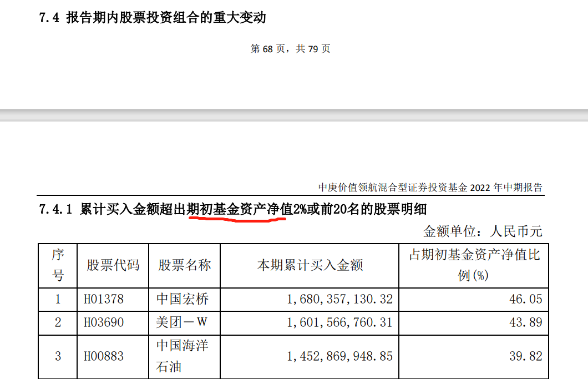588x379 pixels.
Task: Click the 本期累计买入金额 column header
Action: [310, 265]
